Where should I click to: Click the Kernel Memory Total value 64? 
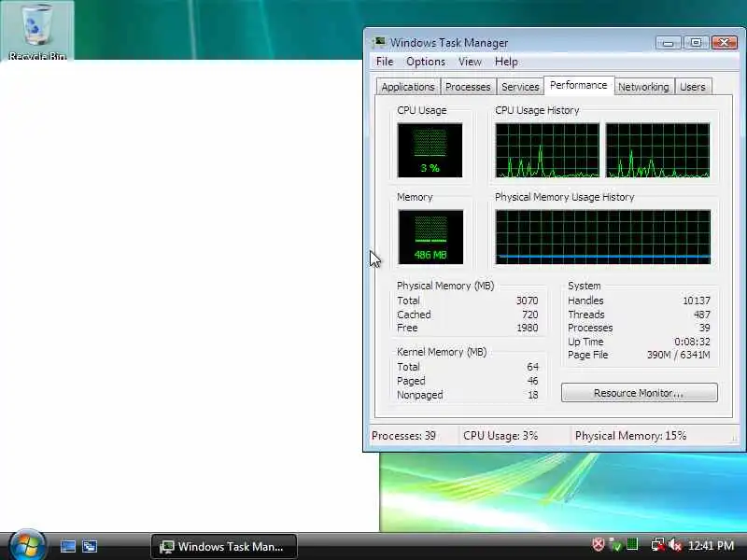[532, 367]
